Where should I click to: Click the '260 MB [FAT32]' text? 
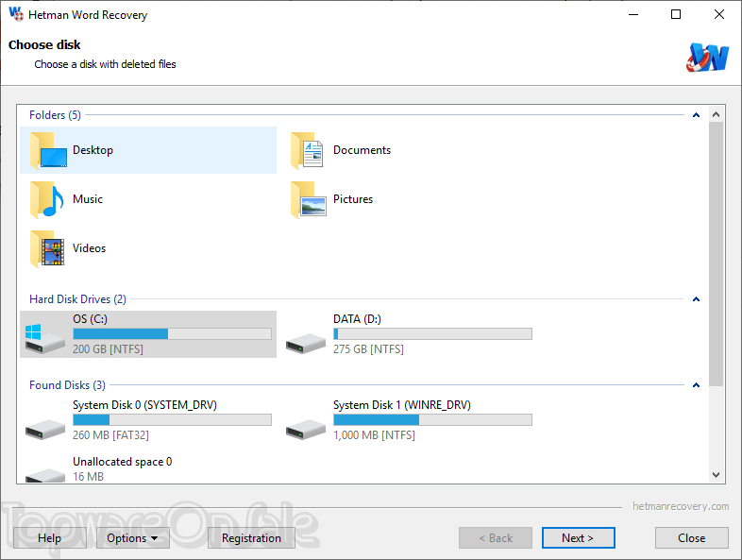[x=110, y=434]
